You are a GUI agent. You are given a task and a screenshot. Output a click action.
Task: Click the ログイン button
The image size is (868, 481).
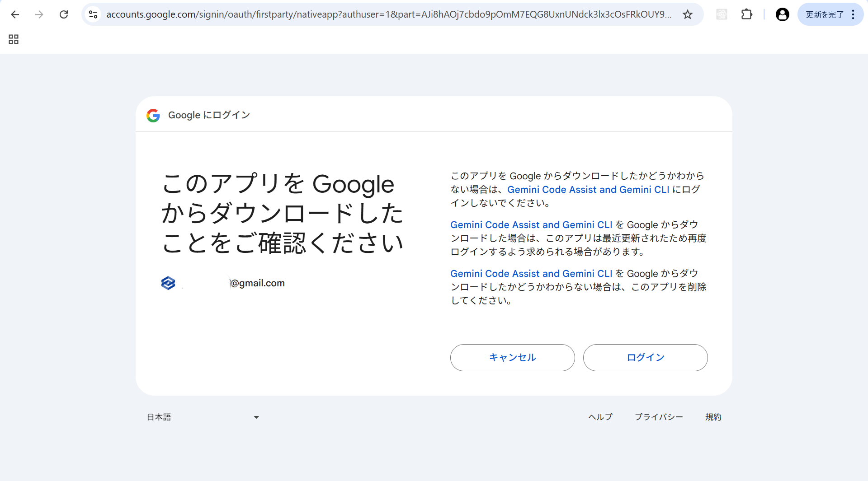click(646, 358)
